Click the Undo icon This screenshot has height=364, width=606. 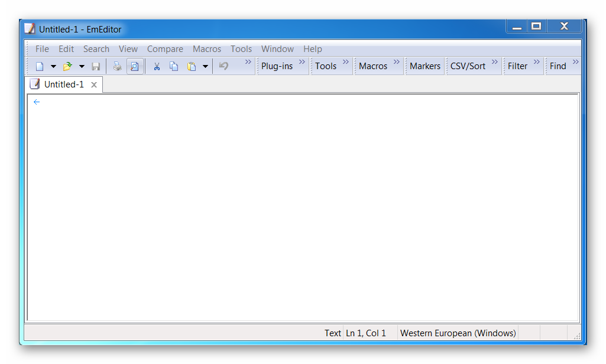coord(223,66)
